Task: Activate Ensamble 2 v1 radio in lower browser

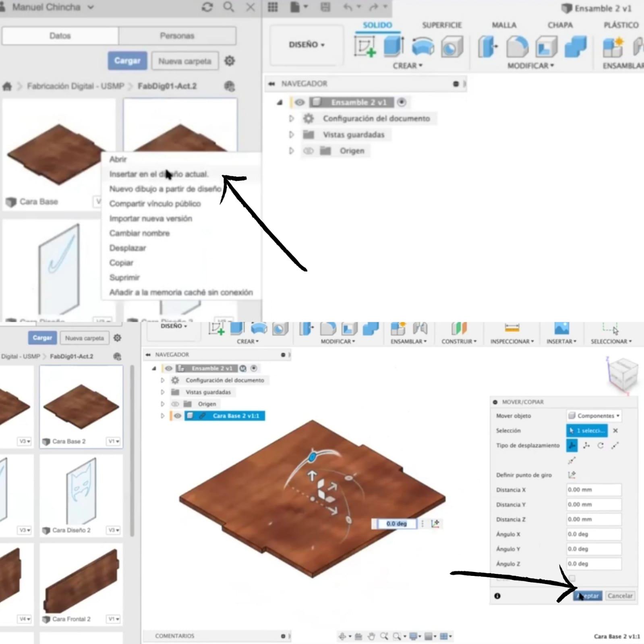Action: (x=254, y=369)
